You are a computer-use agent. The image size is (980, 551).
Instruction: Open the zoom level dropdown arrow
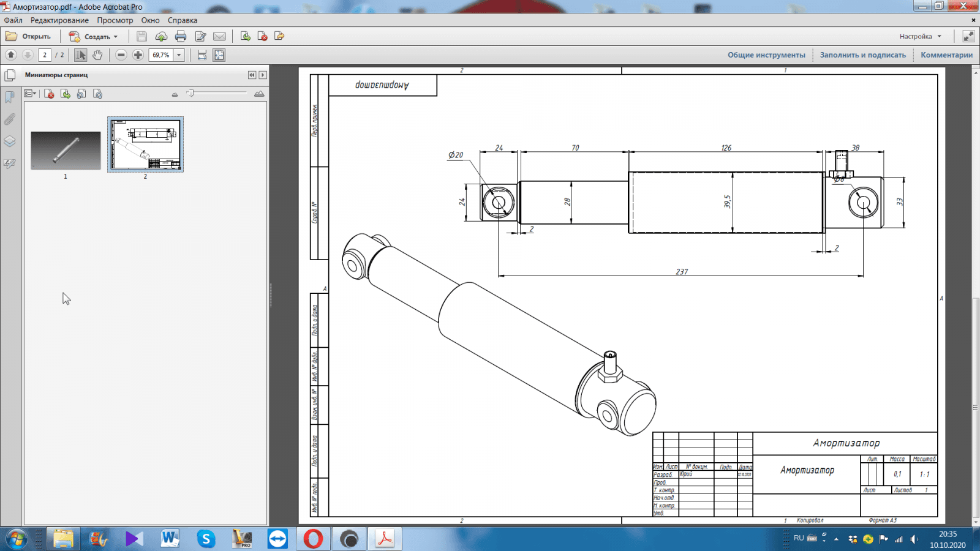click(x=179, y=55)
